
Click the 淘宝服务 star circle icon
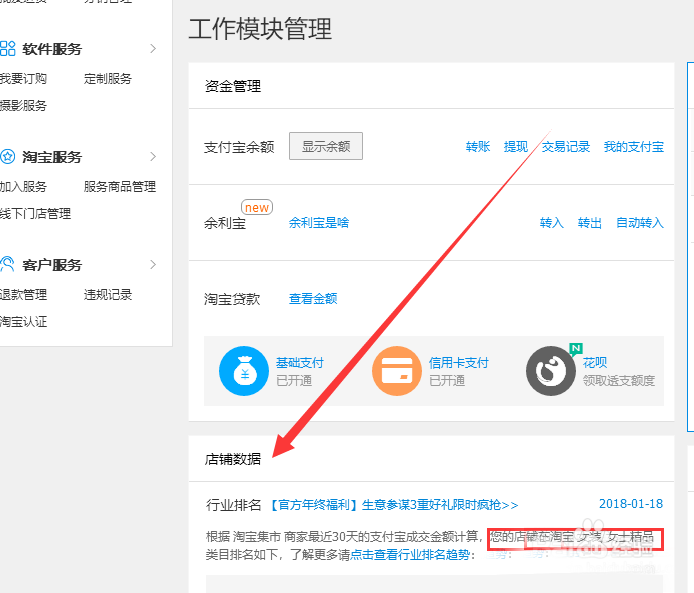[8, 157]
